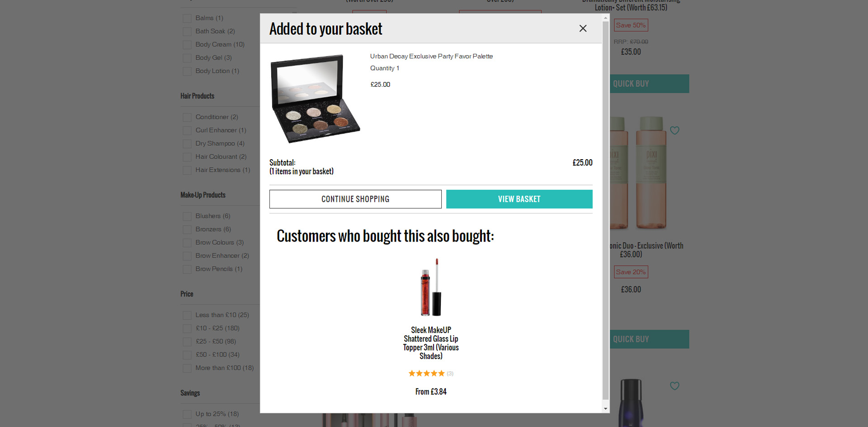Open the Sleek MakeUP lip topper image
This screenshot has width=868, height=427.
[x=431, y=287]
